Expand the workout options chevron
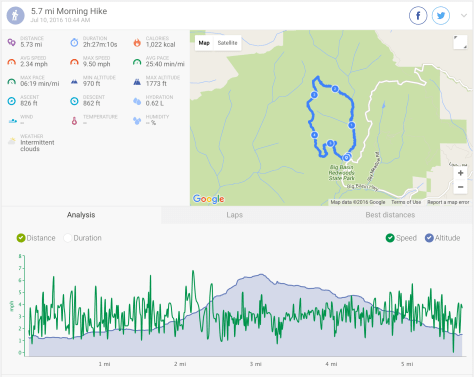 [464, 15]
